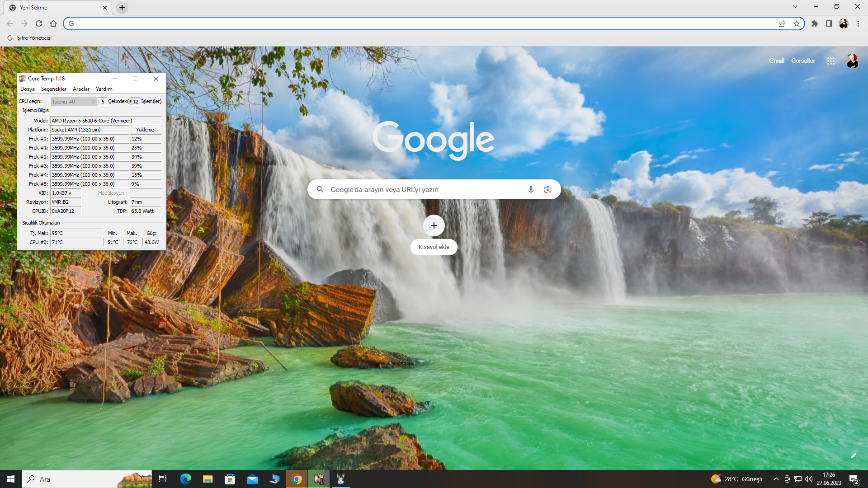Show hidden system tray icons
Viewport: 868px width, 488px height.
(x=776, y=479)
